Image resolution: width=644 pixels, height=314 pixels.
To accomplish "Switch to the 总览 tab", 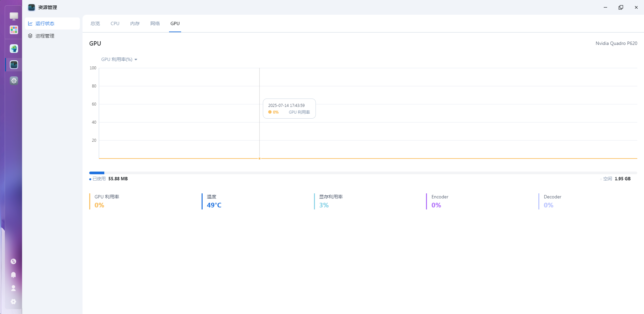I will pyautogui.click(x=95, y=23).
